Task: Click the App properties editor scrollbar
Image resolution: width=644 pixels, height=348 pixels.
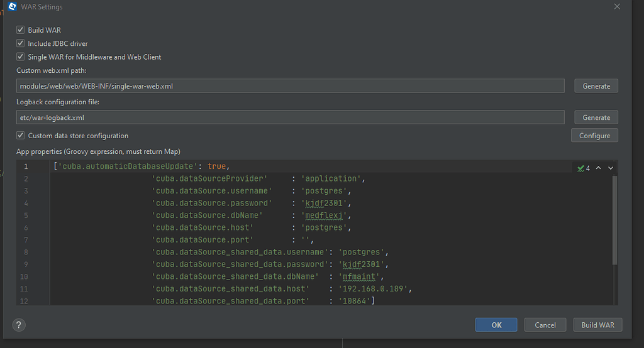Action: 614,220
